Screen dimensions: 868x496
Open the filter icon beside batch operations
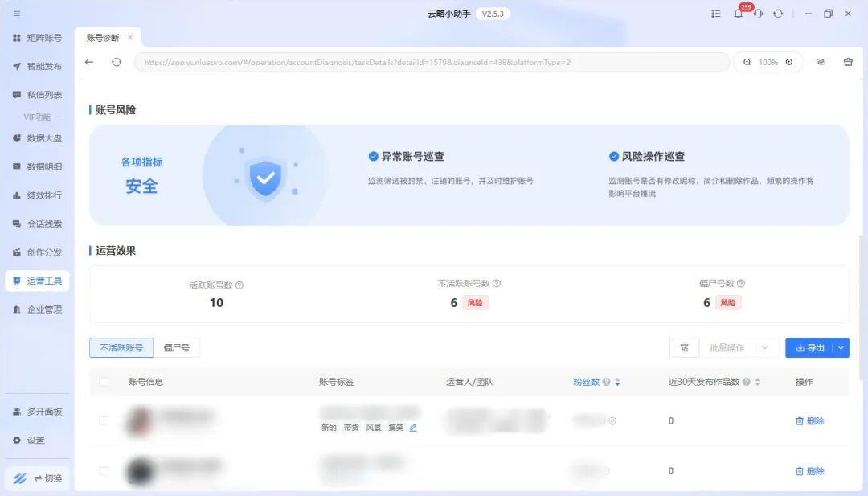[x=684, y=348]
